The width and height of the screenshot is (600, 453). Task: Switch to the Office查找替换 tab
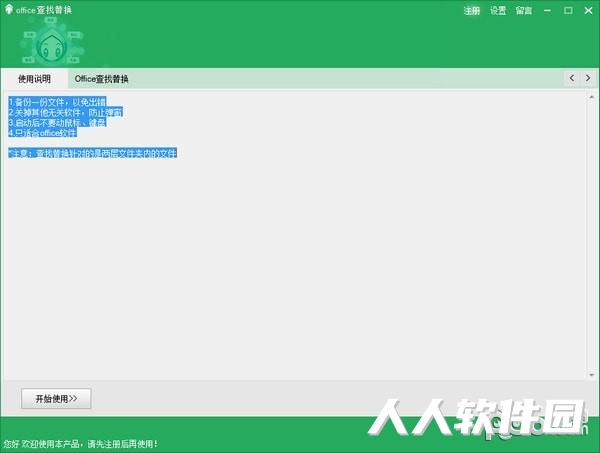pyautogui.click(x=101, y=79)
